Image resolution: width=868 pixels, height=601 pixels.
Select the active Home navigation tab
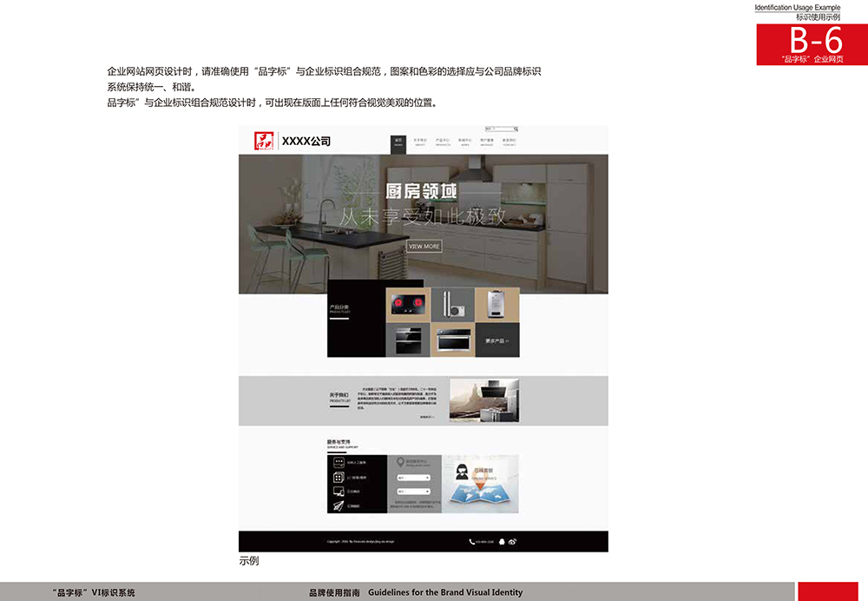coord(398,142)
